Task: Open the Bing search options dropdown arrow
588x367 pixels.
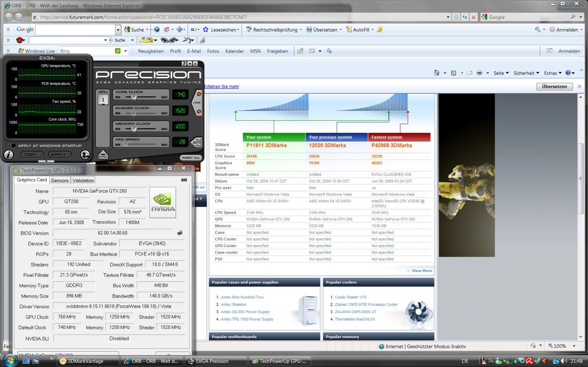Action: [x=125, y=51]
